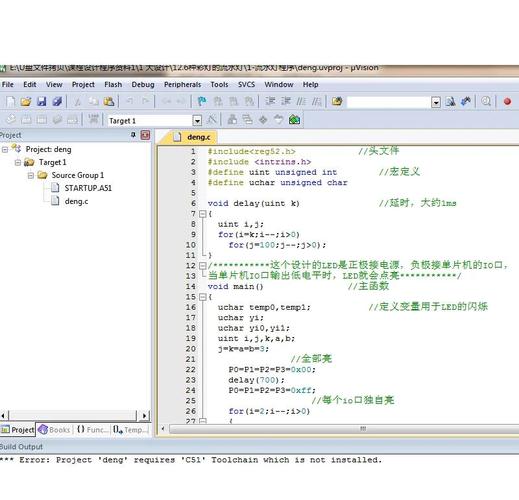
Task: Open the find text combo dropdown arrow
Action: tap(436, 102)
